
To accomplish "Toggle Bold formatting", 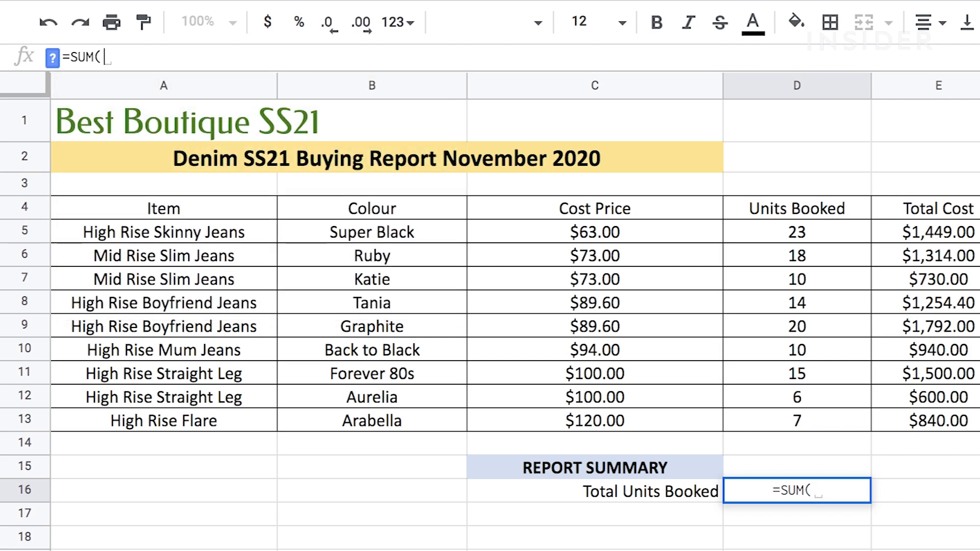I will [x=656, y=22].
